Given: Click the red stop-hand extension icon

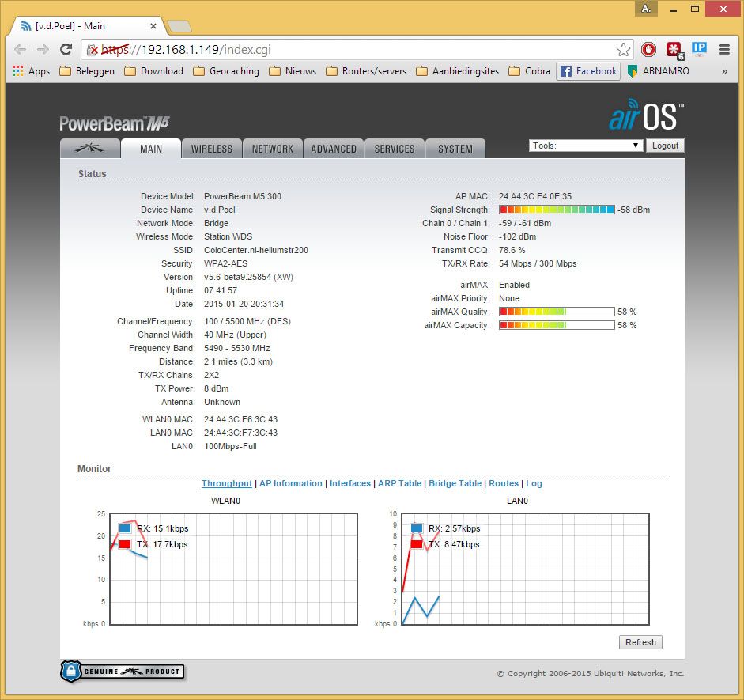Looking at the screenshot, I should [x=648, y=49].
